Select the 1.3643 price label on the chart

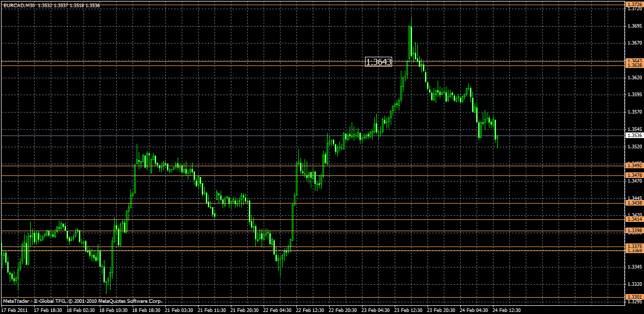click(378, 62)
